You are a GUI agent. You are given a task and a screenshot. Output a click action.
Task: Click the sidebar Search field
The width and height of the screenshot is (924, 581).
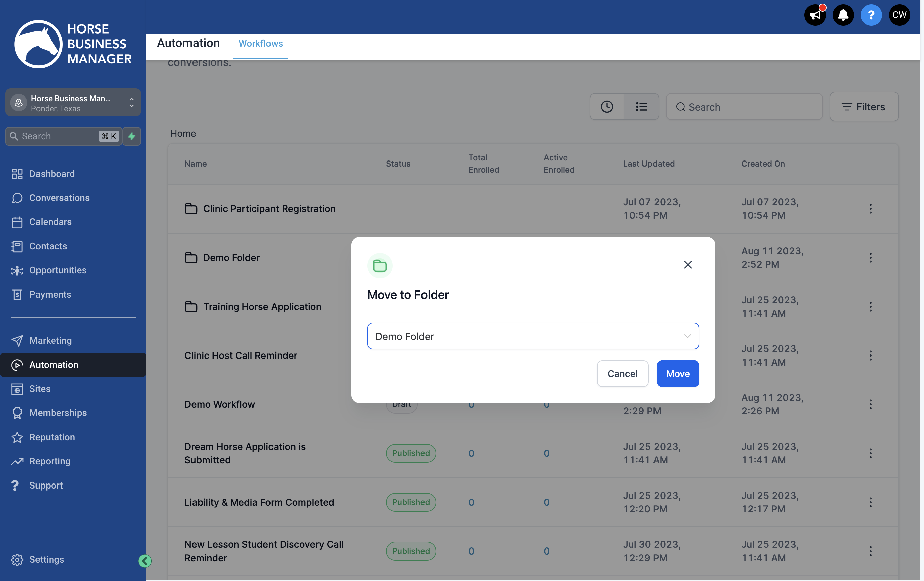pos(63,136)
